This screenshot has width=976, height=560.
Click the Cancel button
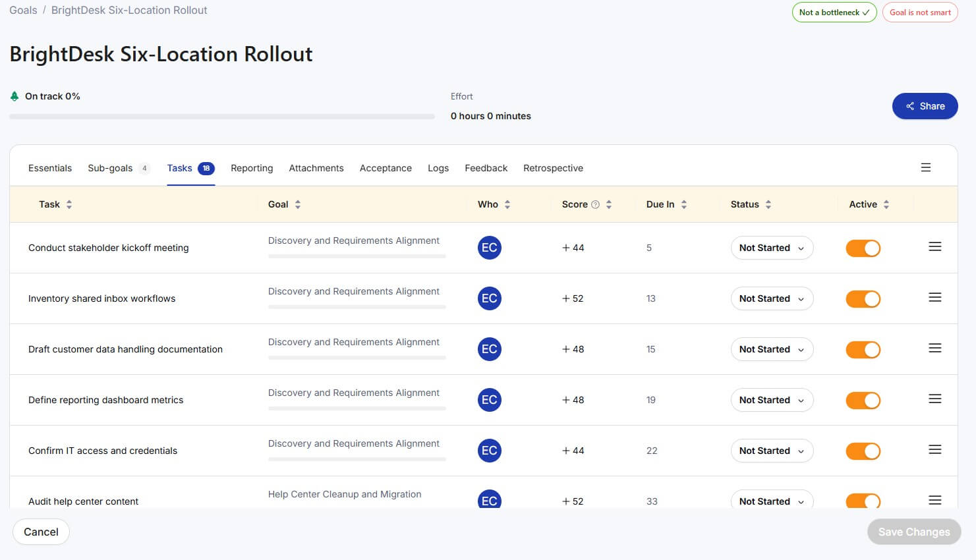click(x=41, y=532)
